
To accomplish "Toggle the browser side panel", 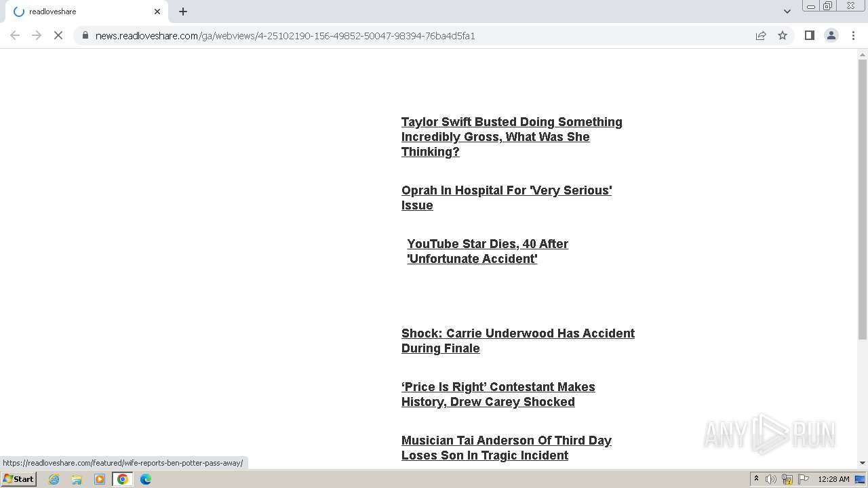I will [x=809, y=35].
